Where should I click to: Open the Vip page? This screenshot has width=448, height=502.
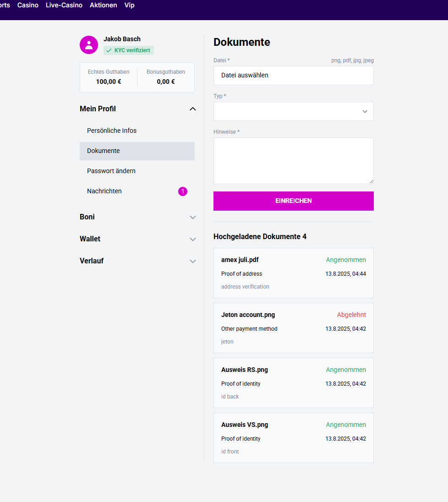129,5
